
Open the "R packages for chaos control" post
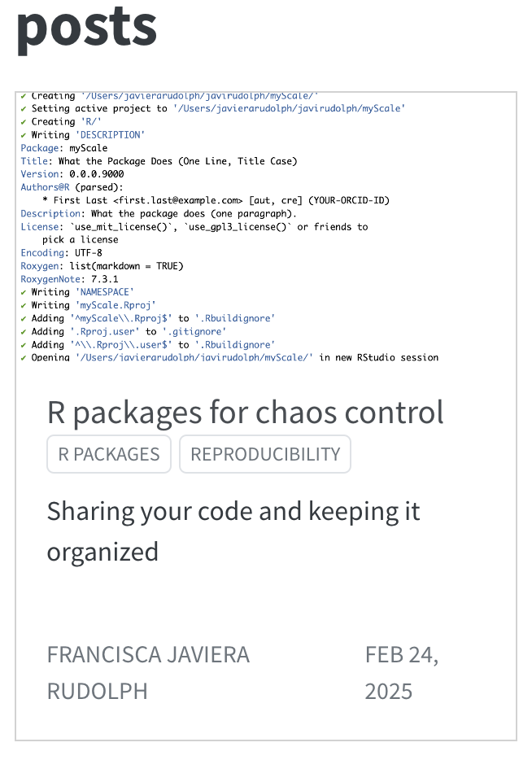pos(246,413)
